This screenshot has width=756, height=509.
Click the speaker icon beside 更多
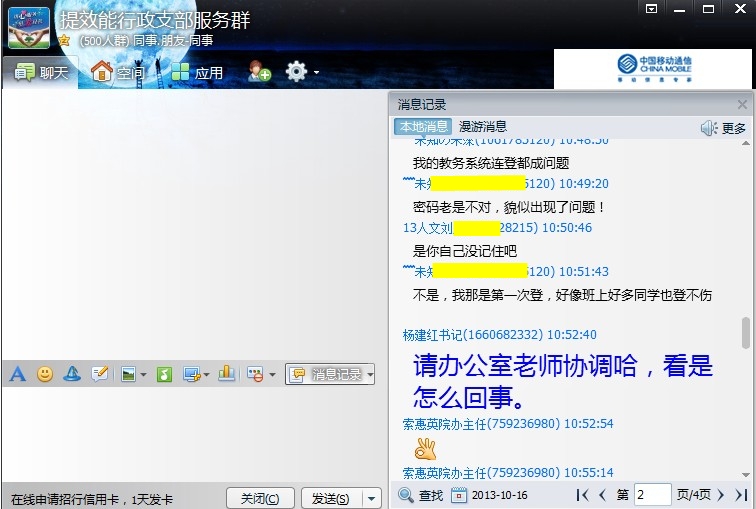tap(709, 128)
